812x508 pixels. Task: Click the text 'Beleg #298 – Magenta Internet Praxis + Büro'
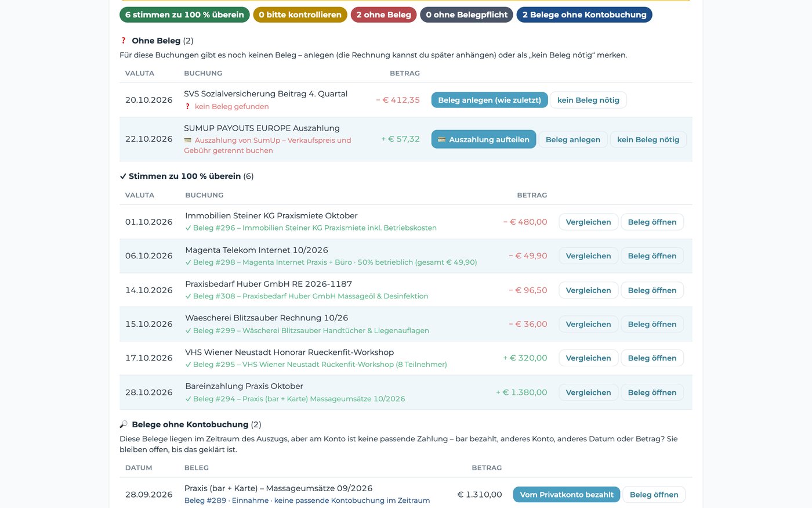click(x=273, y=262)
